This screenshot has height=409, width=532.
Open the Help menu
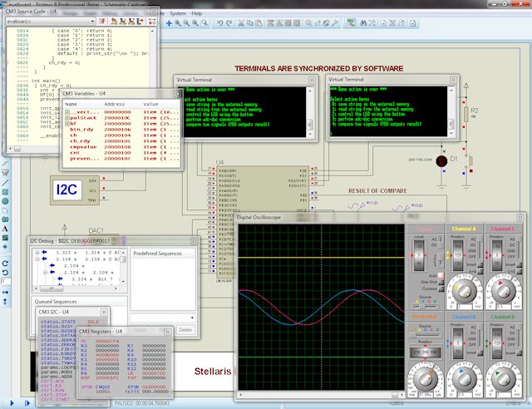click(196, 14)
